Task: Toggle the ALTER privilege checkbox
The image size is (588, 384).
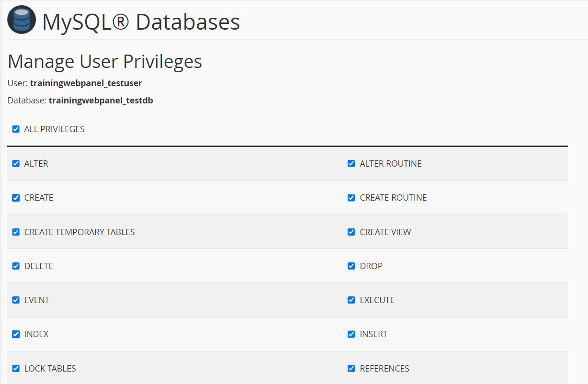Action: (16, 164)
